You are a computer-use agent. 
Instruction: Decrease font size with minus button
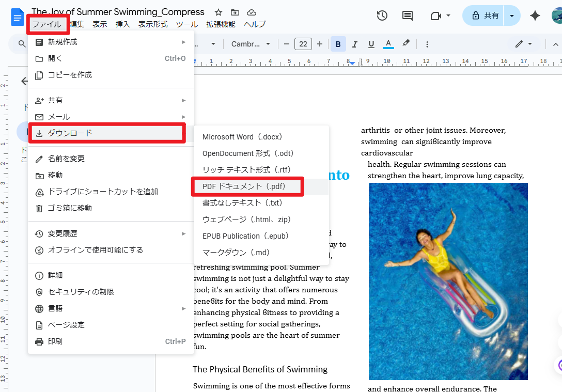tap(286, 44)
